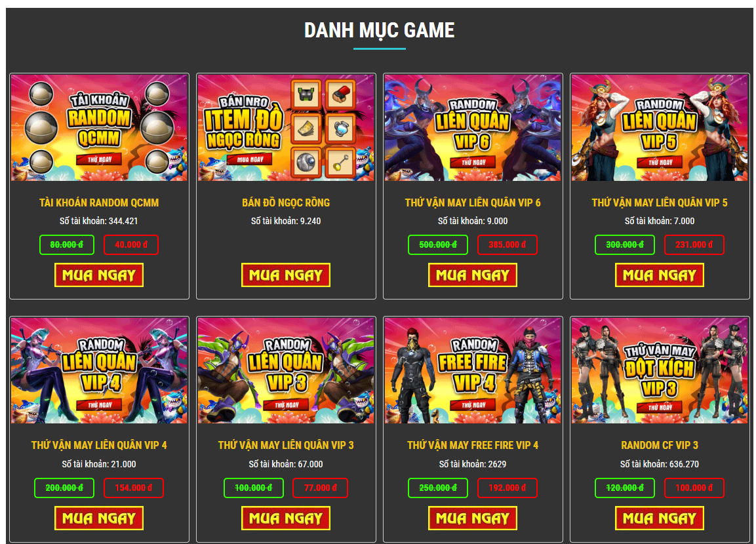Screen dimensions: 756x544
Task: Buy now Thử Vận May Free Fire VIP 4
Action: pos(473,518)
